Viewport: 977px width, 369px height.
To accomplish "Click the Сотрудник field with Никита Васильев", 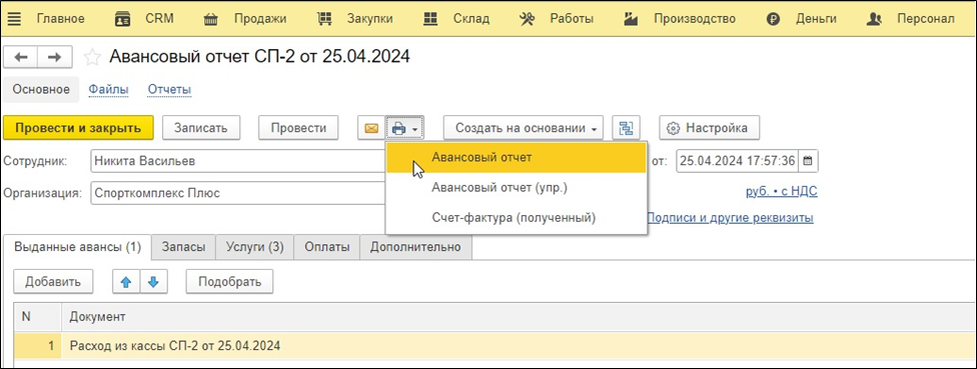I will 238,161.
